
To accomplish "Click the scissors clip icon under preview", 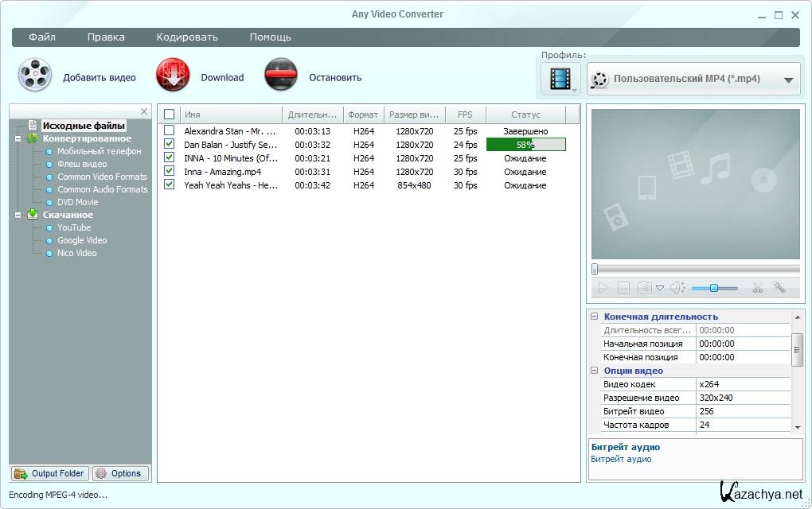I will (757, 288).
